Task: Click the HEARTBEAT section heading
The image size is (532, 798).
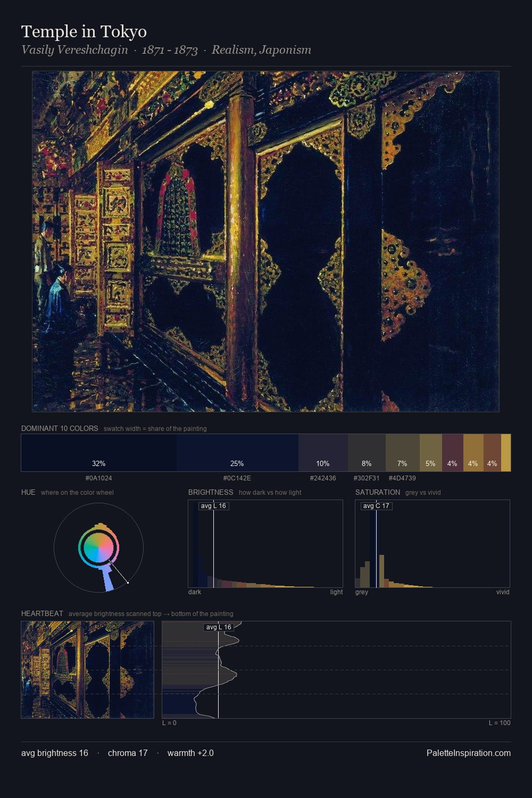Action: pos(42,613)
